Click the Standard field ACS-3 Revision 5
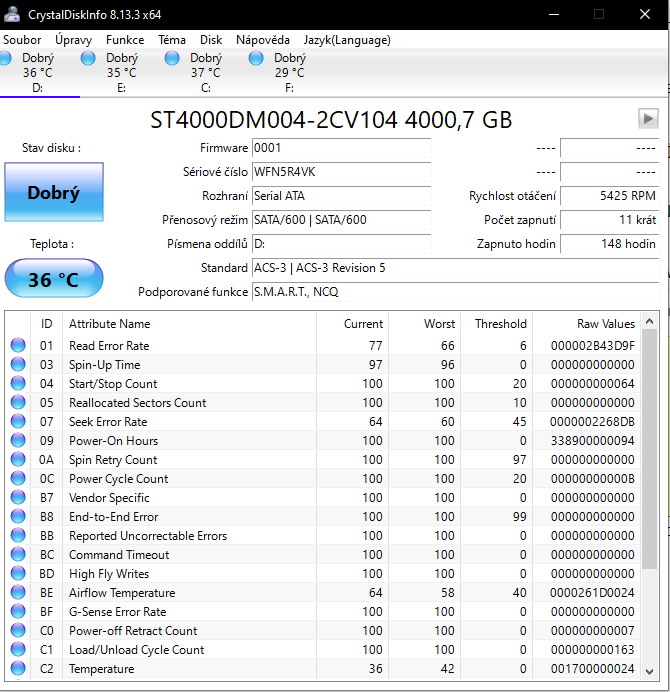This screenshot has height=692, width=670. pos(455,267)
